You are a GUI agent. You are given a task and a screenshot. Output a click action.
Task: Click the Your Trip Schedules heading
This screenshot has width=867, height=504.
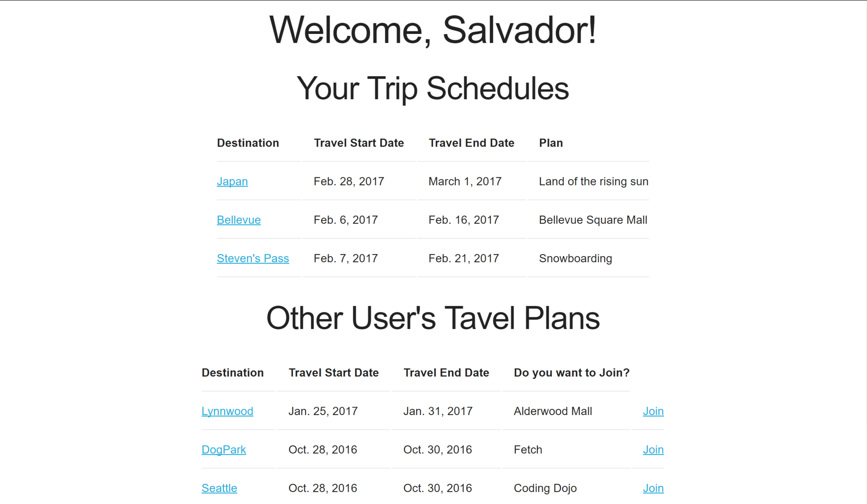pyautogui.click(x=433, y=88)
